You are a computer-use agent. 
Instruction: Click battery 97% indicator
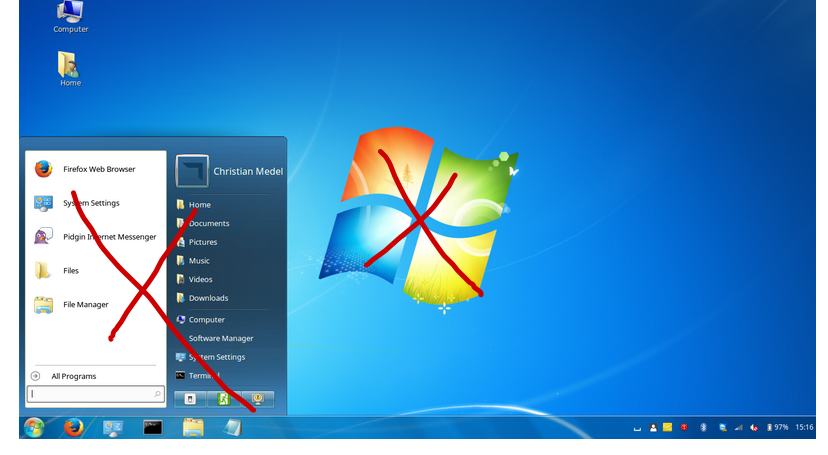tap(777, 428)
